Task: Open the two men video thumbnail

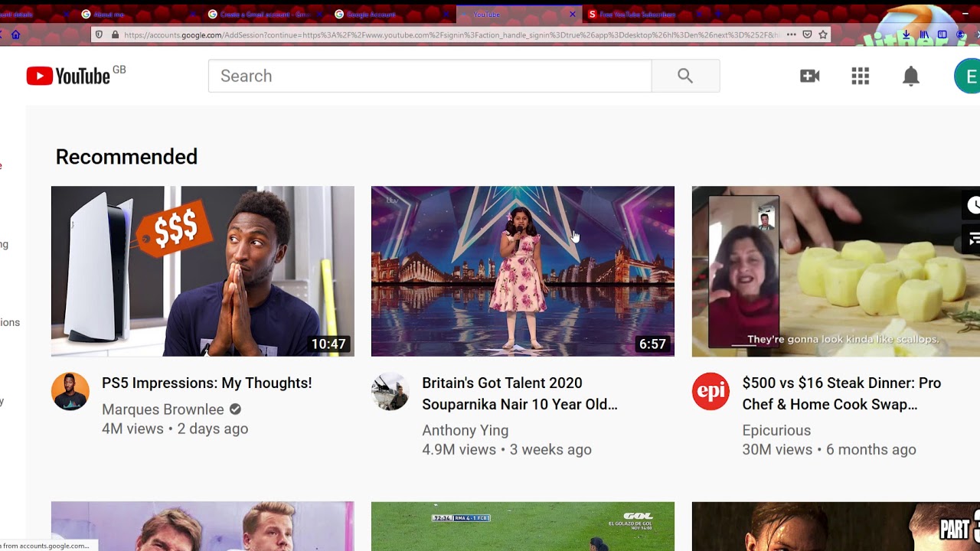Action: point(203,527)
